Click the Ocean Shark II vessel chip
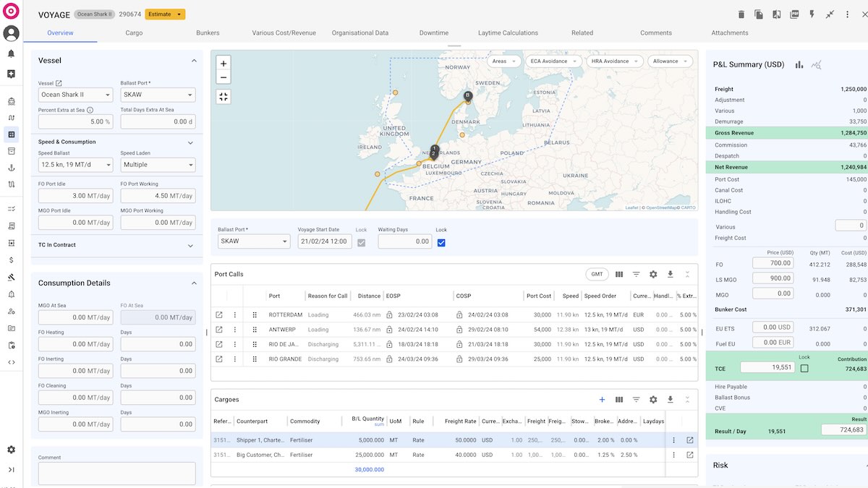Screen dimensions: 868x488 coord(95,14)
